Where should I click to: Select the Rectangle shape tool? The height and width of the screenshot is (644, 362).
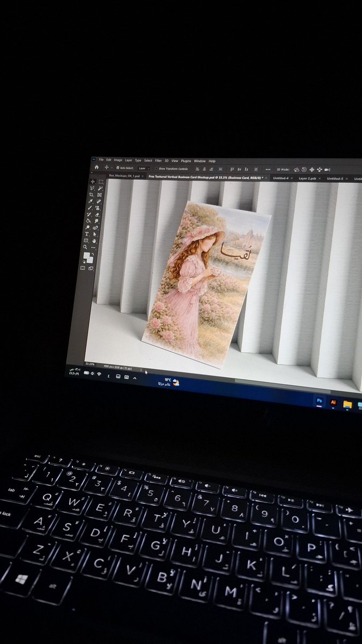[86, 240]
